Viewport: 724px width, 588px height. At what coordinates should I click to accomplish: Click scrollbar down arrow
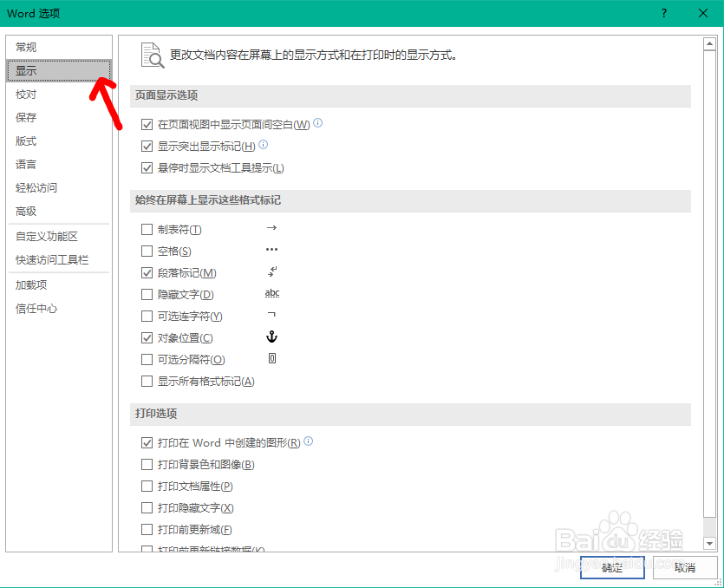(x=709, y=544)
